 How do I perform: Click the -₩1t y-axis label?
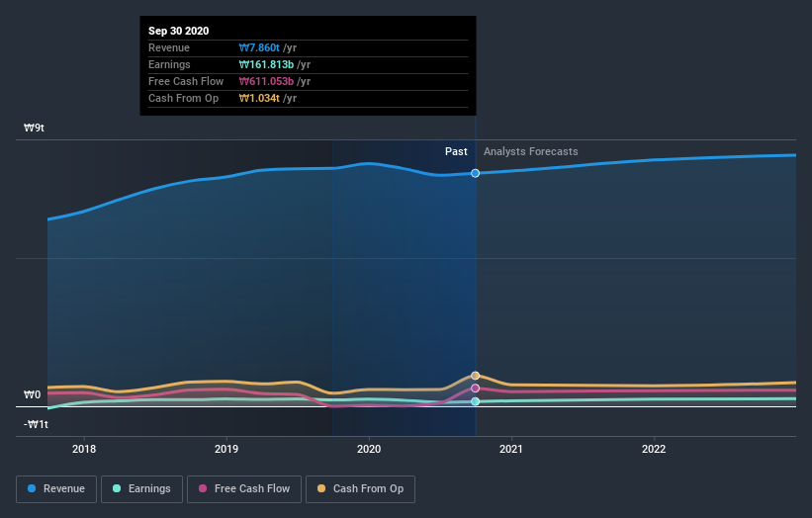36,424
